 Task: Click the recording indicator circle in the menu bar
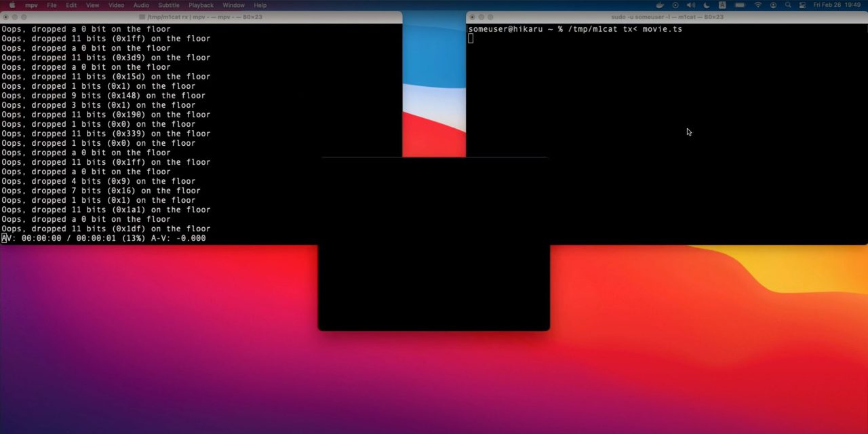point(675,5)
